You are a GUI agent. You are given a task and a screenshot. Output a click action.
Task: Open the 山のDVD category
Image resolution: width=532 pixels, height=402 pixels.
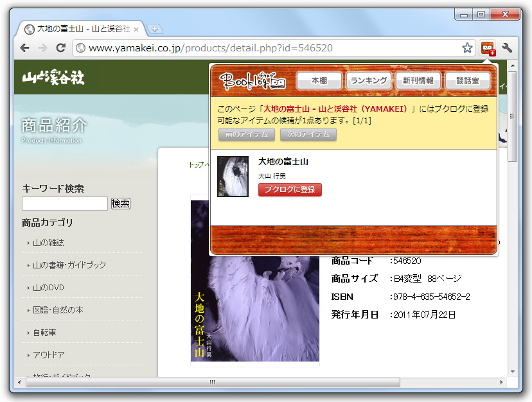(48, 288)
